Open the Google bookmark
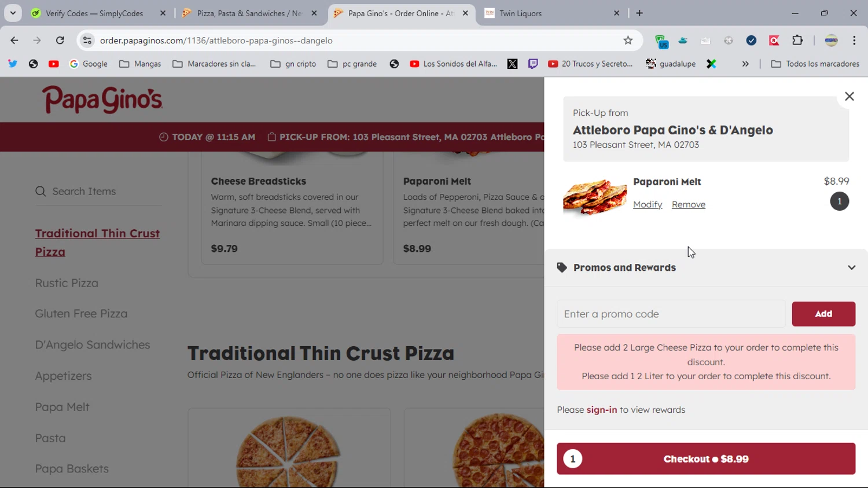The image size is (868, 488). click(89, 64)
